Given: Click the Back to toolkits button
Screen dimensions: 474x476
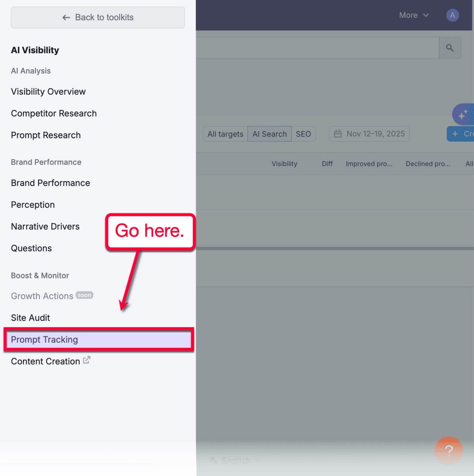Looking at the screenshot, I should pyautogui.click(x=98, y=17).
